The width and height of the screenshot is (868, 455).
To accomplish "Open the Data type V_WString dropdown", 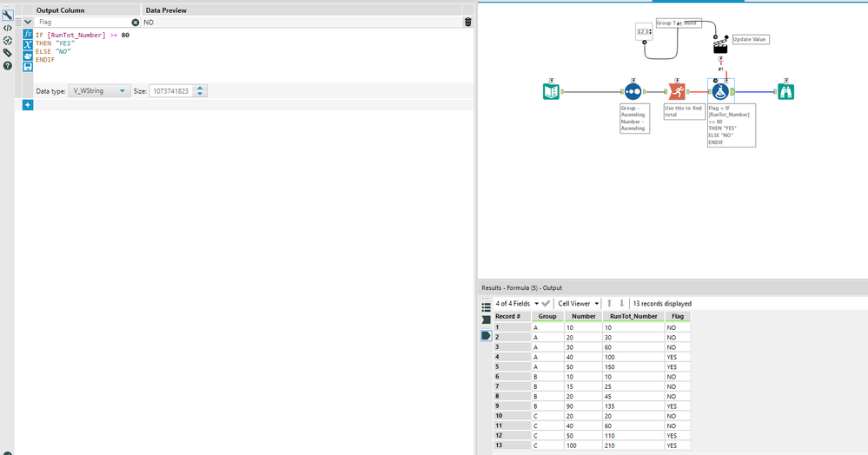I will (x=99, y=91).
